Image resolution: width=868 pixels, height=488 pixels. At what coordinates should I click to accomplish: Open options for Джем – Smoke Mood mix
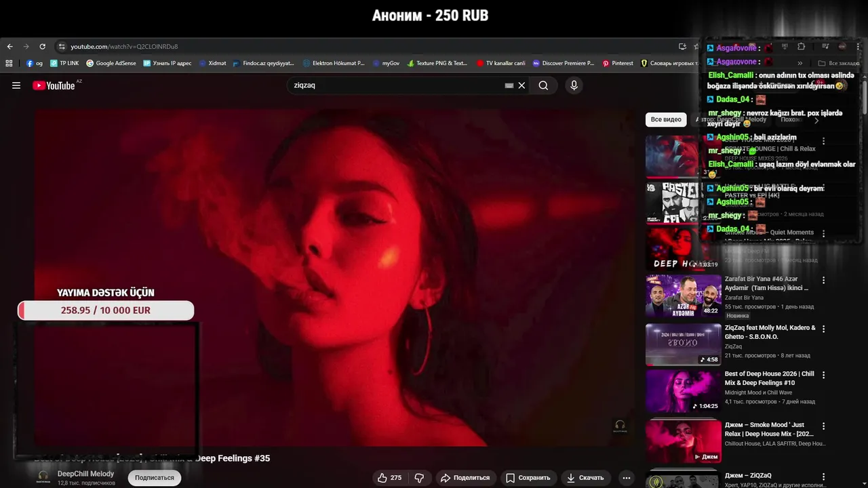[x=824, y=426]
